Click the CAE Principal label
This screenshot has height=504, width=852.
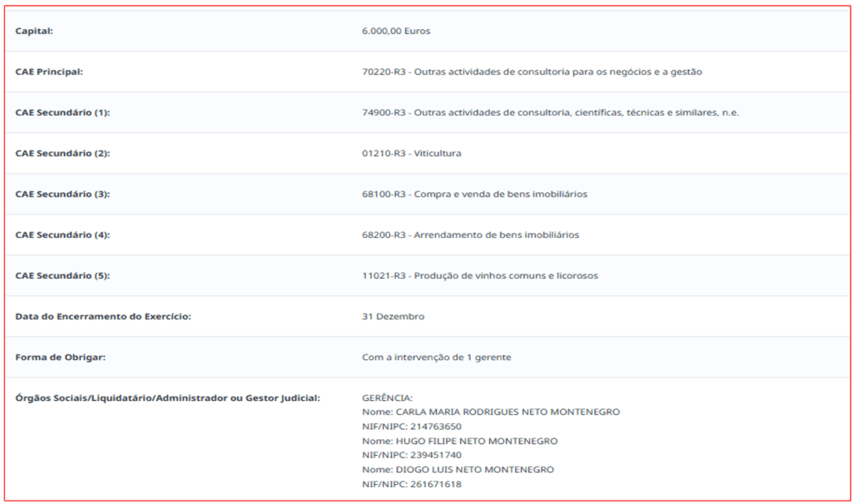[49, 72]
